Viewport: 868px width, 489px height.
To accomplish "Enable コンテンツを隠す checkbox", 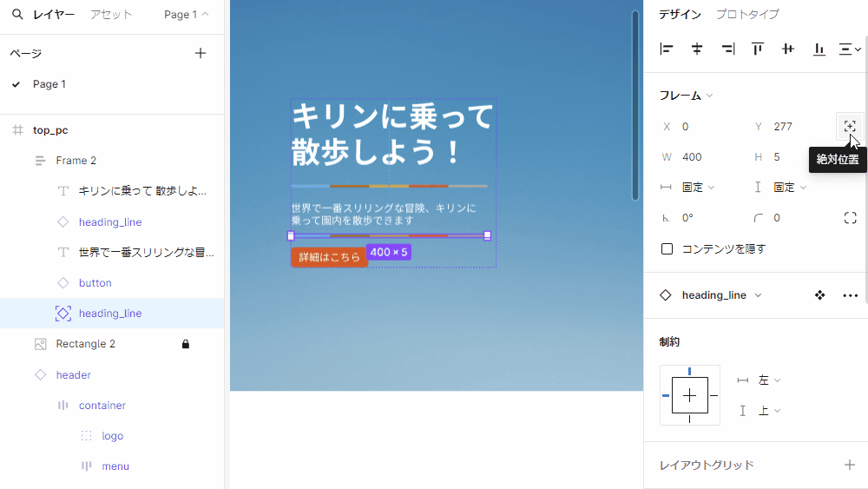I will [667, 249].
